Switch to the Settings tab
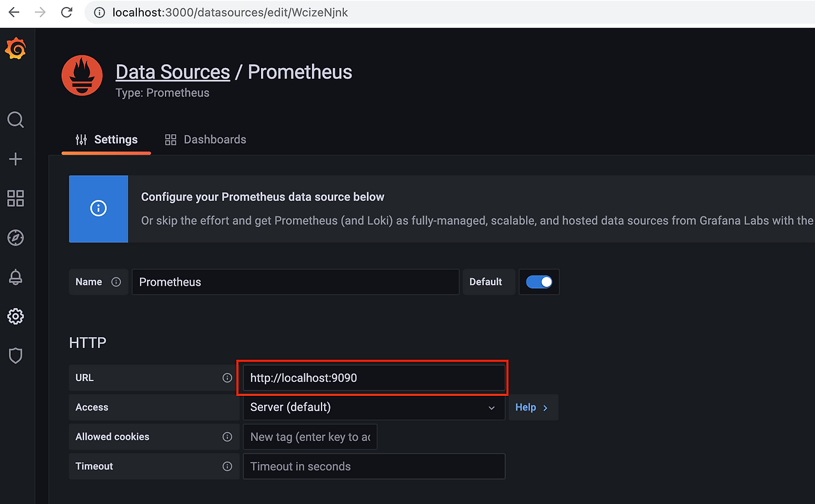This screenshot has height=504, width=815. click(x=106, y=139)
